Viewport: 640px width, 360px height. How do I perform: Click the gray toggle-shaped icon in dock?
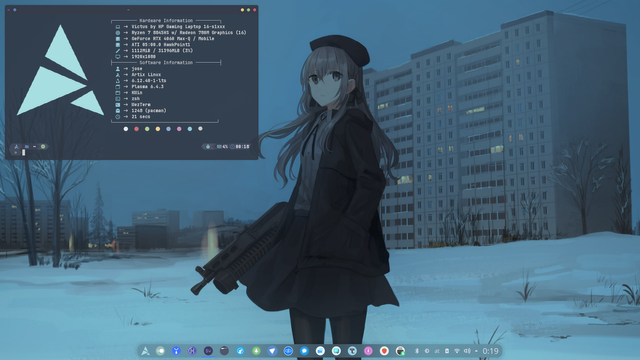[160, 351]
